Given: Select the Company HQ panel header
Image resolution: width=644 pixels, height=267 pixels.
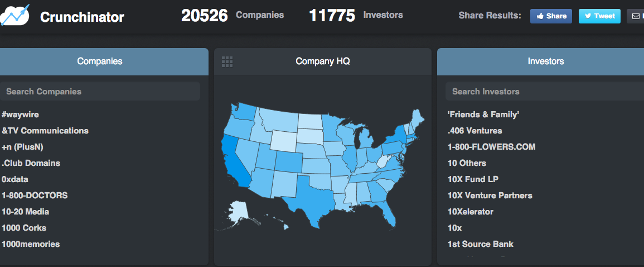Looking at the screenshot, I should point(323,61).
